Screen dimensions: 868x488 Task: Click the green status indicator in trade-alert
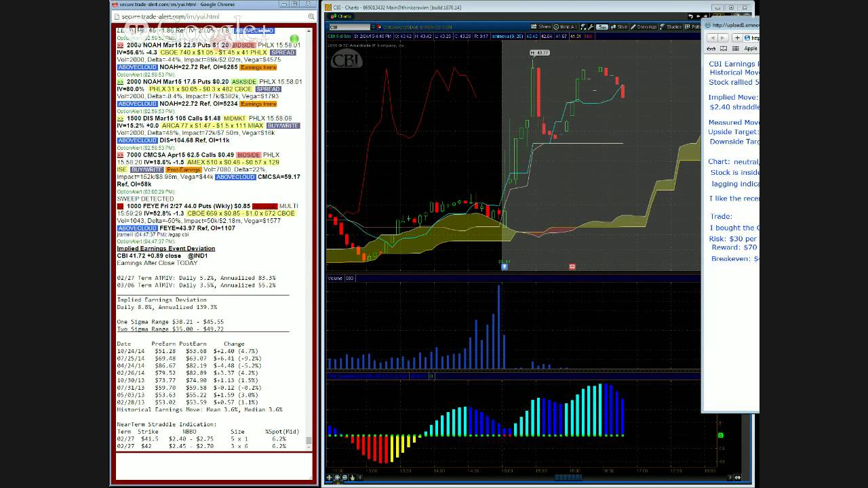pos(294,40)
